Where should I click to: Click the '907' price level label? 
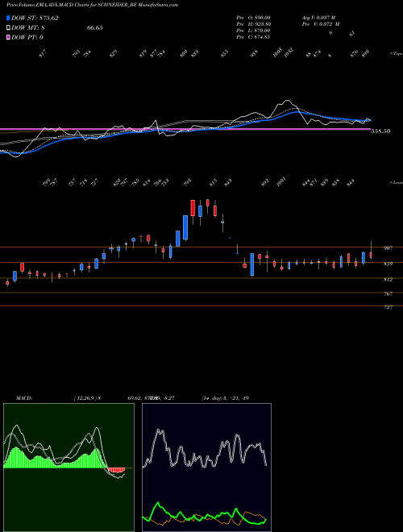pos(388,248)
